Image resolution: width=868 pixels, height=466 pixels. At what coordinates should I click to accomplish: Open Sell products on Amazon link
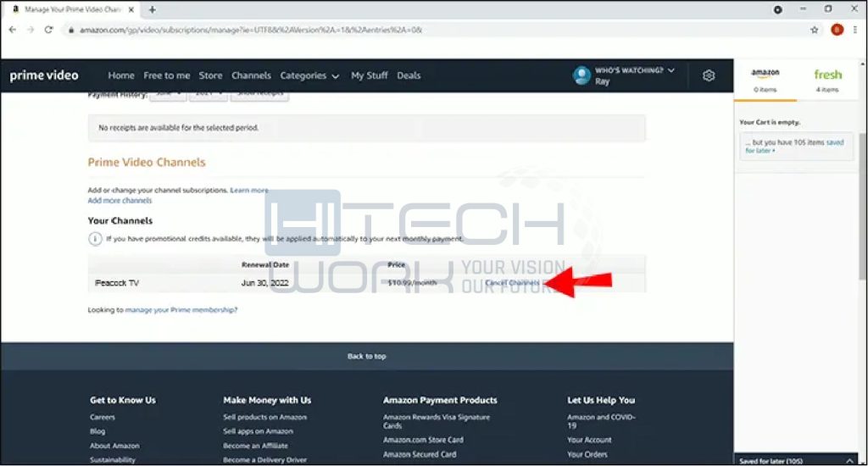point(264,417)
